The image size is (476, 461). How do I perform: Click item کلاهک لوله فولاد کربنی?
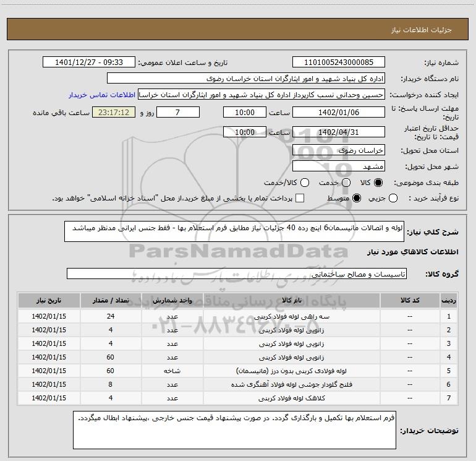pyautogui.click(x=291, y=398)
